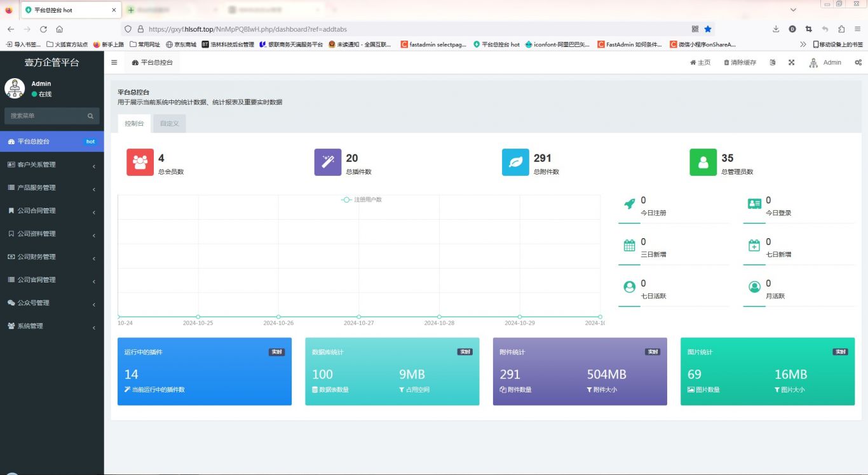
Task: Click the 主页 home link
Action: (700, 62)
